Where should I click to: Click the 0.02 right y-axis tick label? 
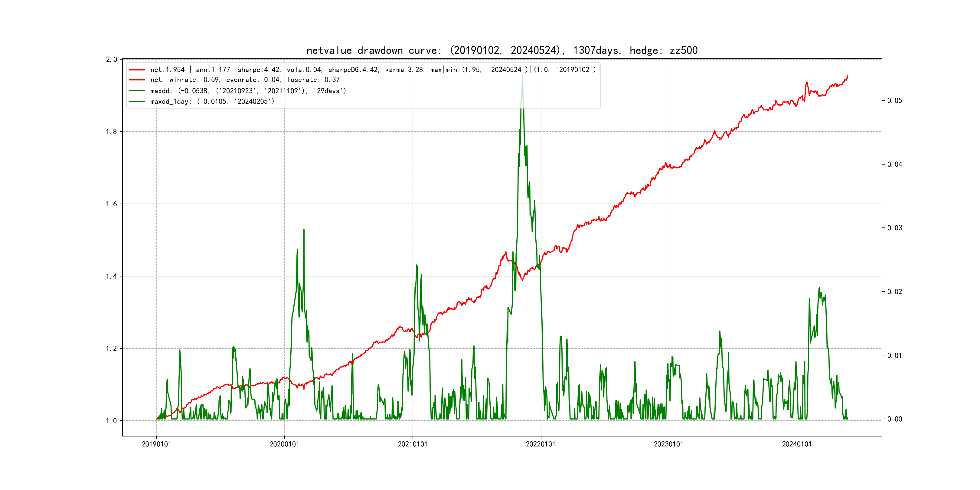(x=894, y=292)
